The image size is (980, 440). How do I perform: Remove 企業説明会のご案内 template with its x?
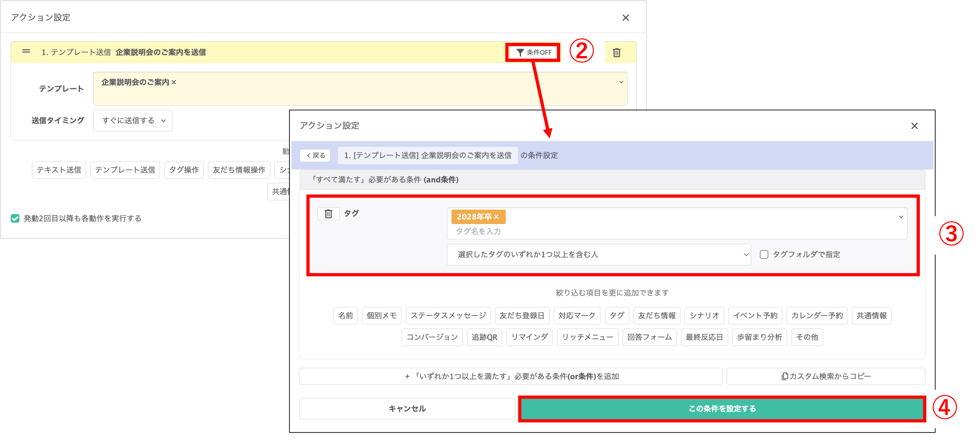click(174, 82)
